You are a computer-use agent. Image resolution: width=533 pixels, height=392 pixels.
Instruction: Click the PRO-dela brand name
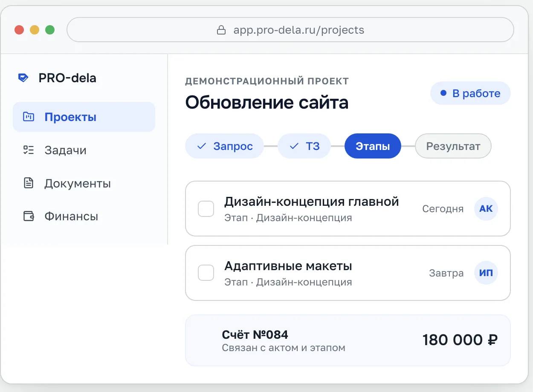click(67, 78)
